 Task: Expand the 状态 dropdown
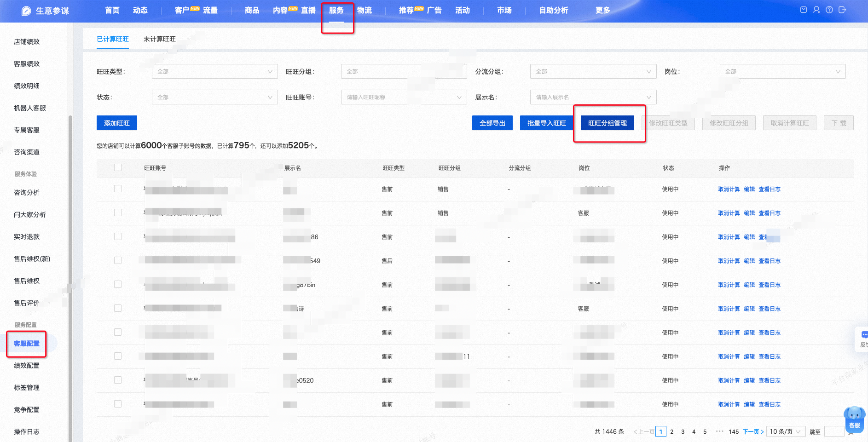coord(215,97)
